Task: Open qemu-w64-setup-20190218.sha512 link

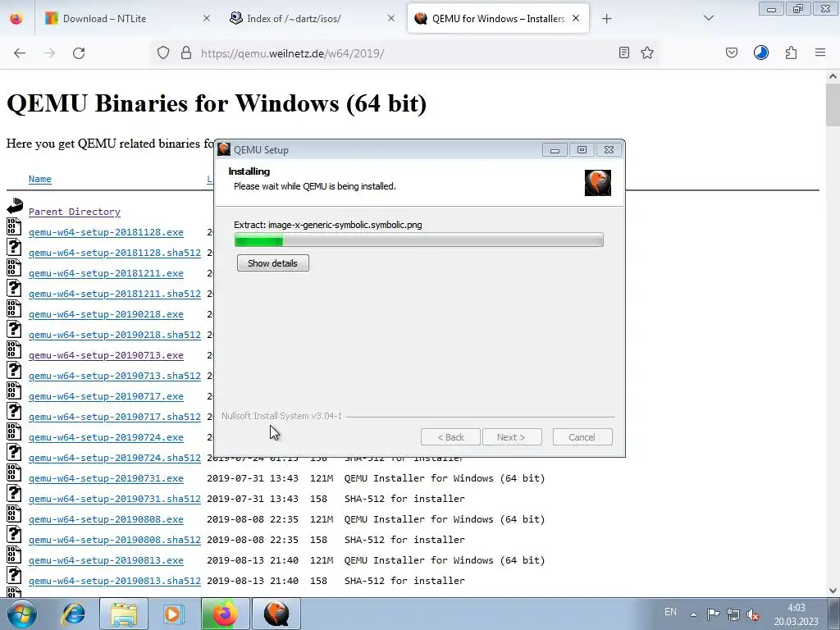Action: (x=115, y=335)
